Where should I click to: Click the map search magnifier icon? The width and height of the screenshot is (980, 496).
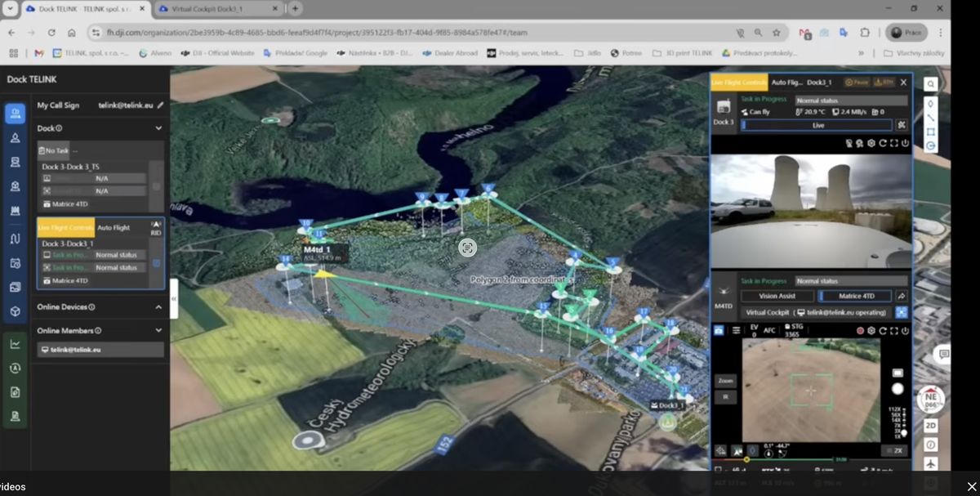(x=930, y=84)
